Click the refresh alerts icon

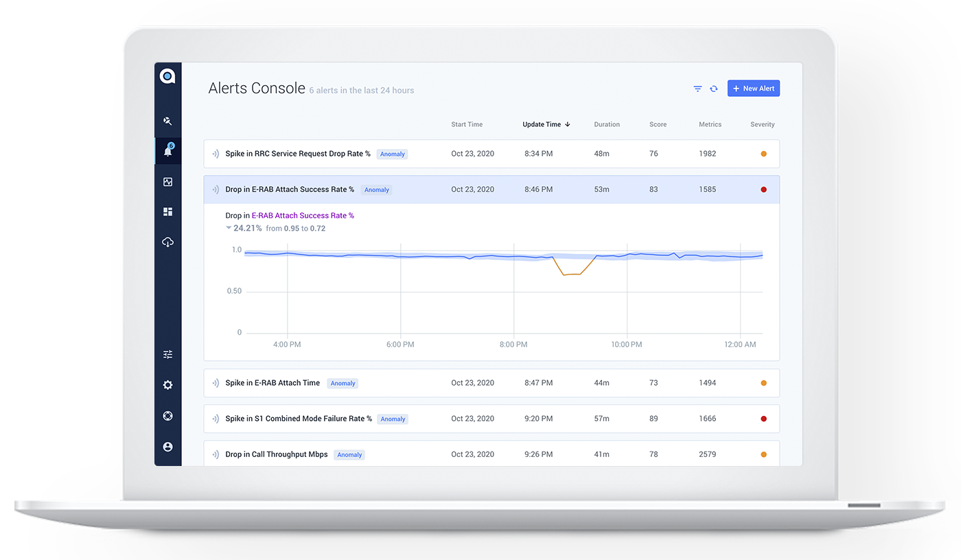pos(714,89)
